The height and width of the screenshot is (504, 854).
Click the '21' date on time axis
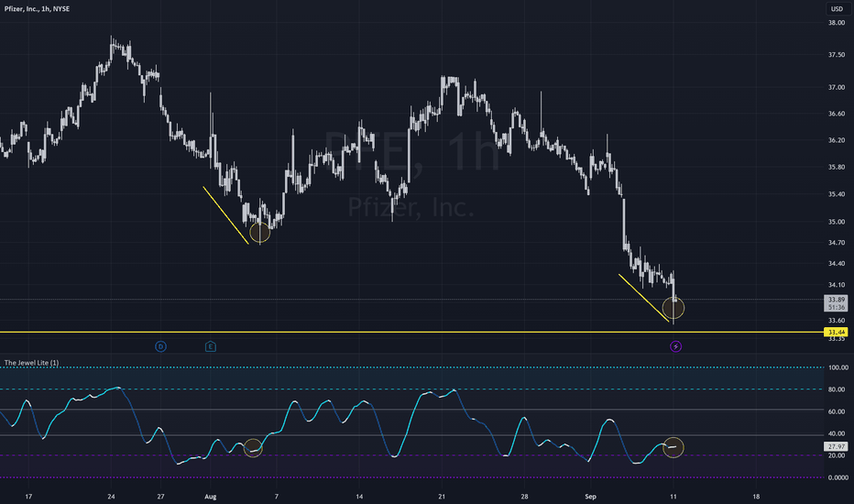click(x=442, y=497)
